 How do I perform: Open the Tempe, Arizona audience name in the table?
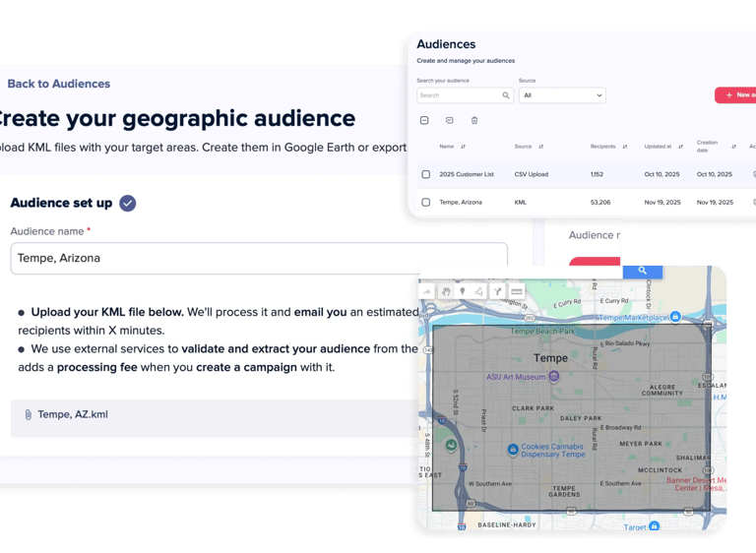tap(461, 203)
